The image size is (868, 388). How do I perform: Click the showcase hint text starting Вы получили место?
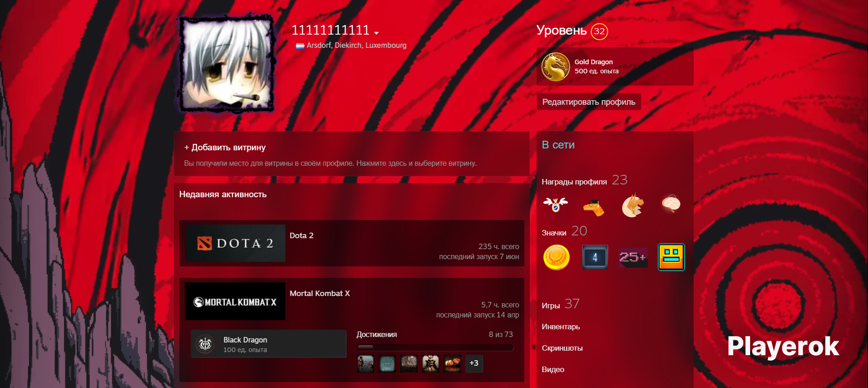coord(330,163)
